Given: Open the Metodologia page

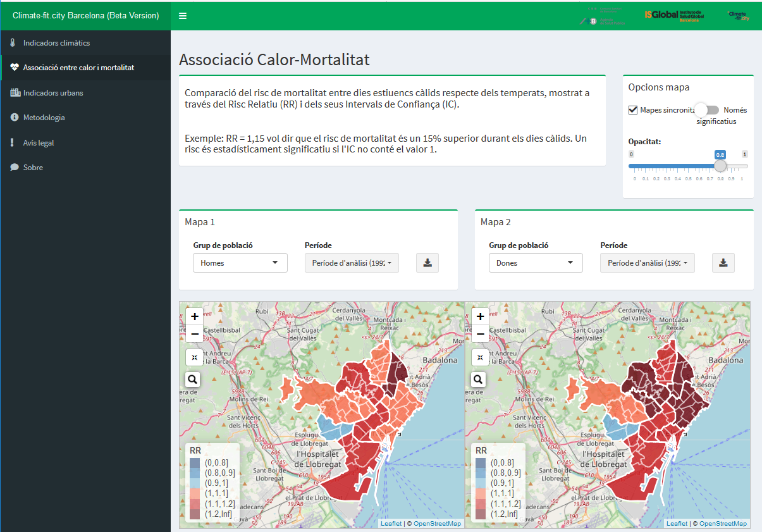Looking at the screenshot, I should [44, 118].
